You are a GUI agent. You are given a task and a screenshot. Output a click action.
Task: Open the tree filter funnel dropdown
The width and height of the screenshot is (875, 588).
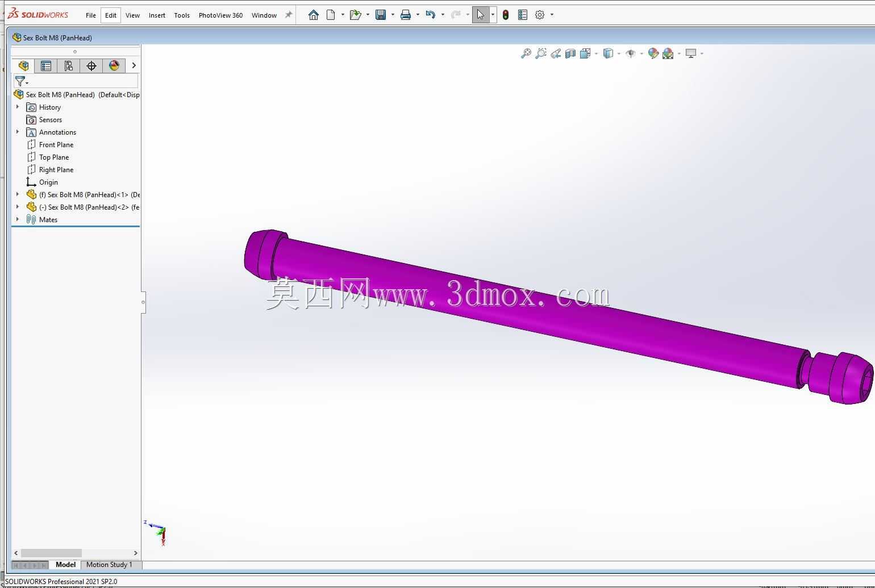22,82
